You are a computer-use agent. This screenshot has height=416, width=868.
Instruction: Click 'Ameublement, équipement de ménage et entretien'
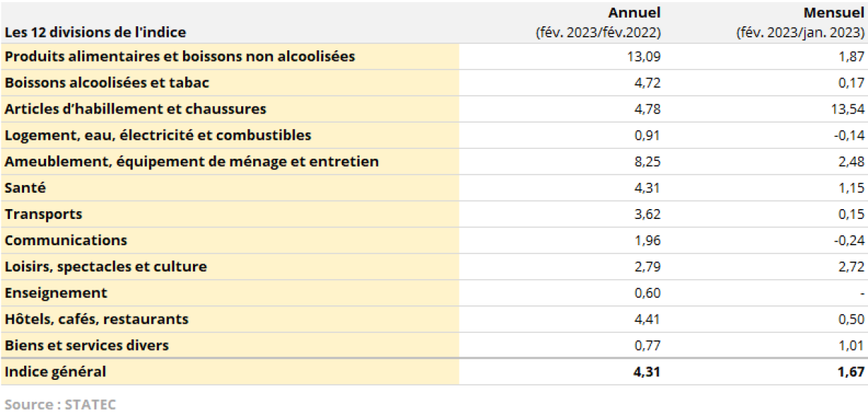pos(191,162)
